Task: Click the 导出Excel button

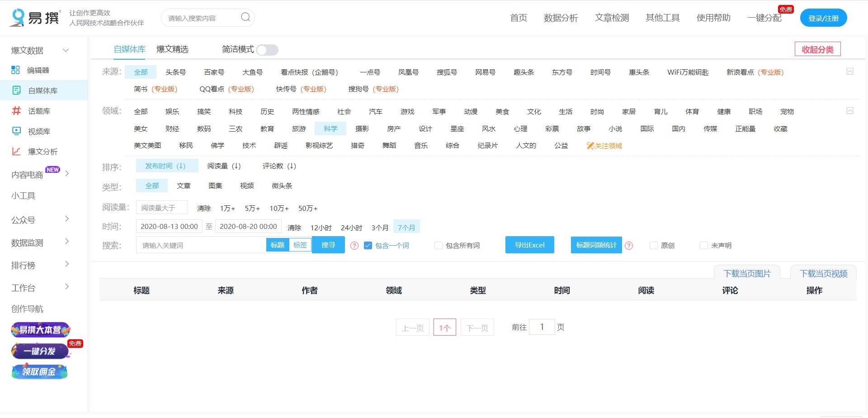Action: (529, 245)
